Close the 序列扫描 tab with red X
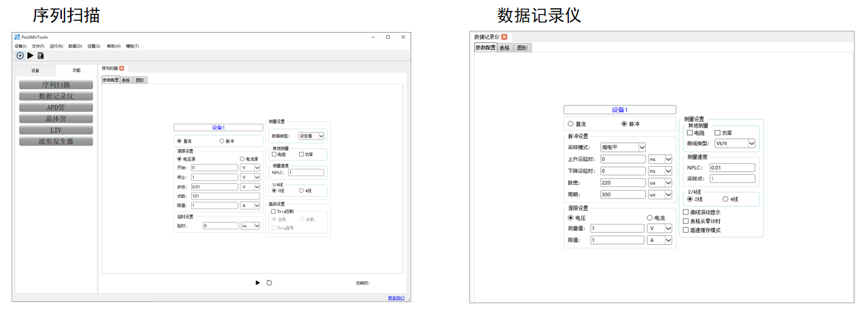 tap(122, 69)
